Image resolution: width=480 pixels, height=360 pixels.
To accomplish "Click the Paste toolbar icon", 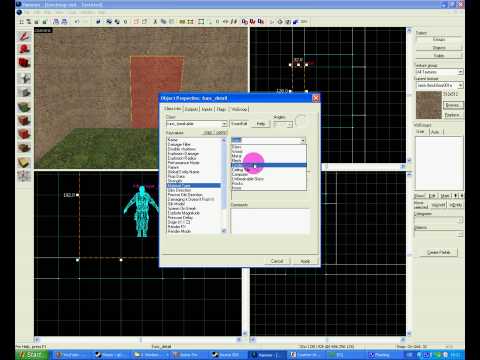I will pos(171,22).
